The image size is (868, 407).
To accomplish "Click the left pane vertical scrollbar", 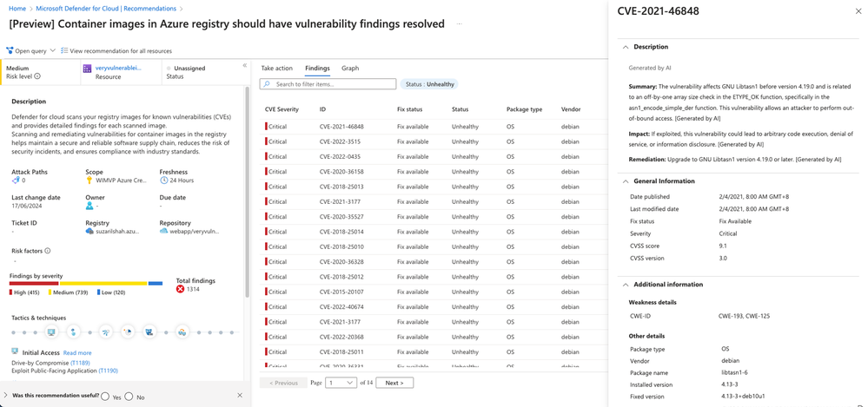I will 247,194.
